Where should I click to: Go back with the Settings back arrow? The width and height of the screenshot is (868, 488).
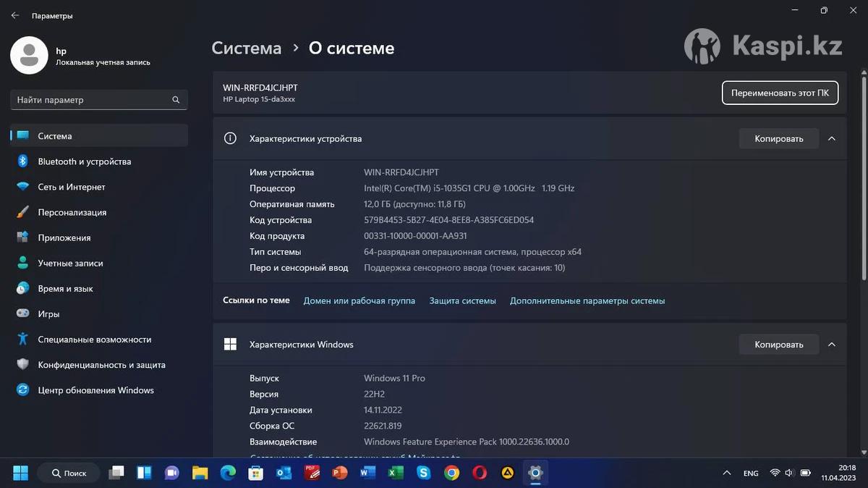15,15
